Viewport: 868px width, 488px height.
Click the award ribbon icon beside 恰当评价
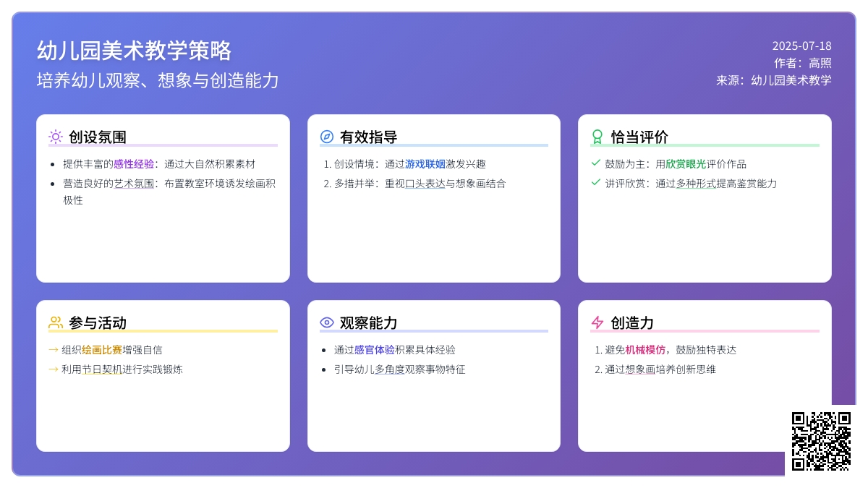597,137
